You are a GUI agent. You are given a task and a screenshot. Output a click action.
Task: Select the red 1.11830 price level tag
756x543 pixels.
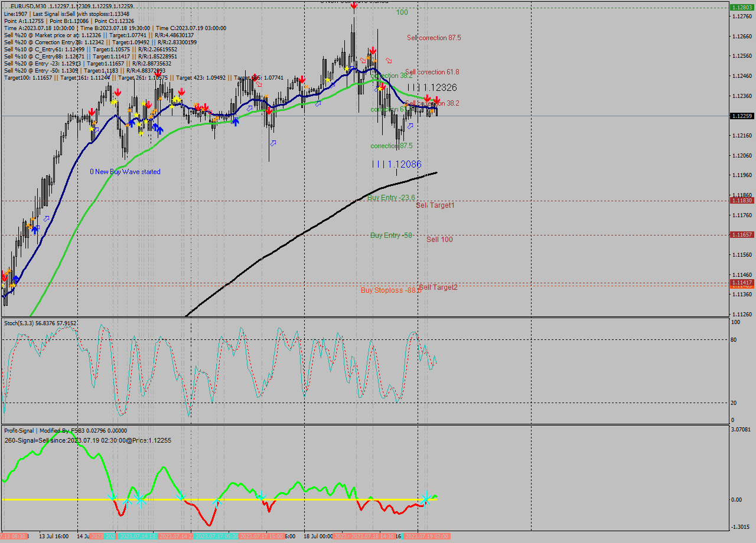point(743,200)
